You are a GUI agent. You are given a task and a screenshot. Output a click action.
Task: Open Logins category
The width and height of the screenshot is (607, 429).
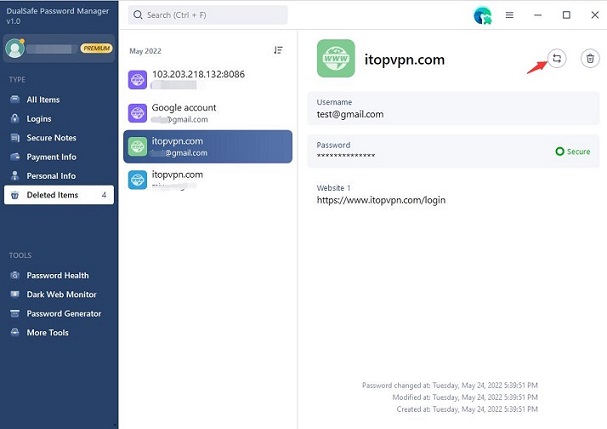pyautogui.click(x=39, y=119)
